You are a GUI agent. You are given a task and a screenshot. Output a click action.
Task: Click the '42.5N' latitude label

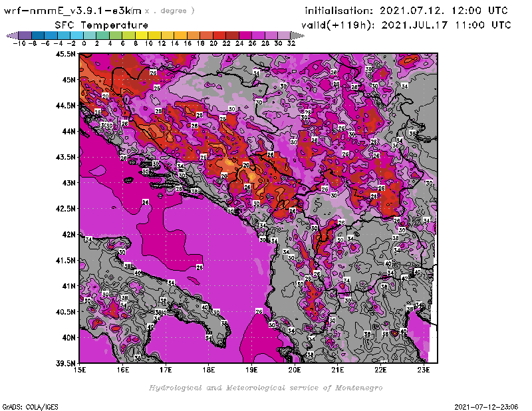[x=65, y=209]
